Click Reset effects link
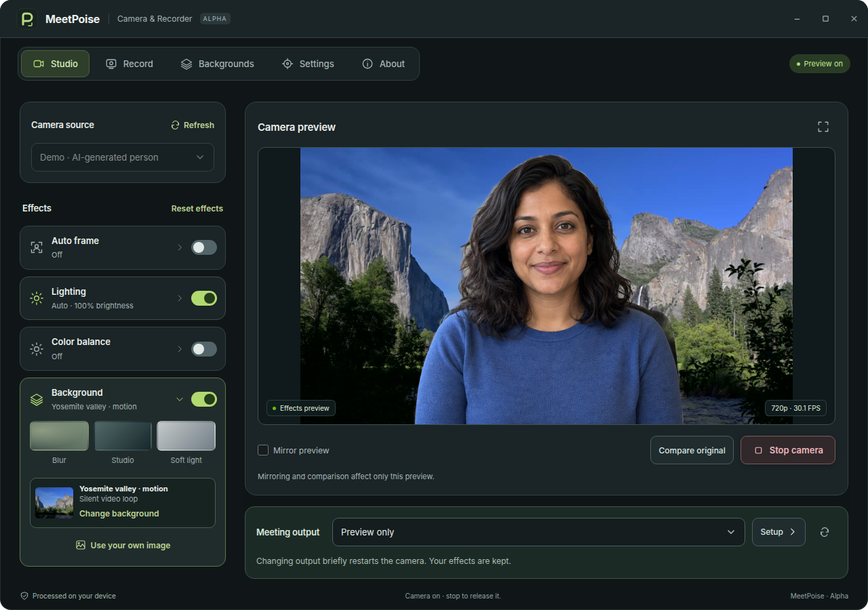The width and height of the screenshot is (868, 610). tap(197, 209)
